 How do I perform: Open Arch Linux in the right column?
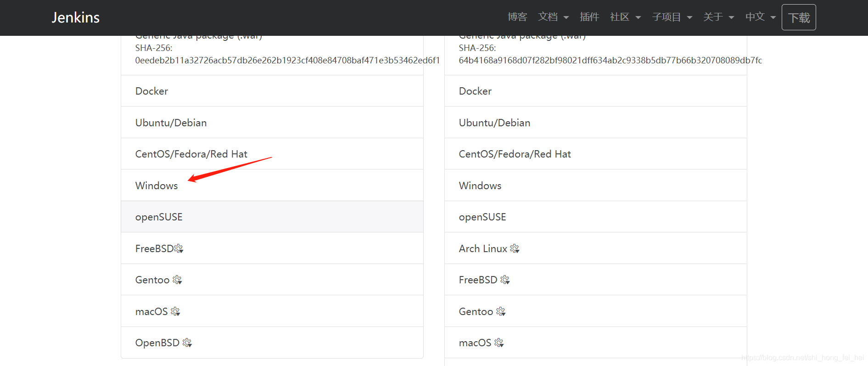tap(596, 248)
